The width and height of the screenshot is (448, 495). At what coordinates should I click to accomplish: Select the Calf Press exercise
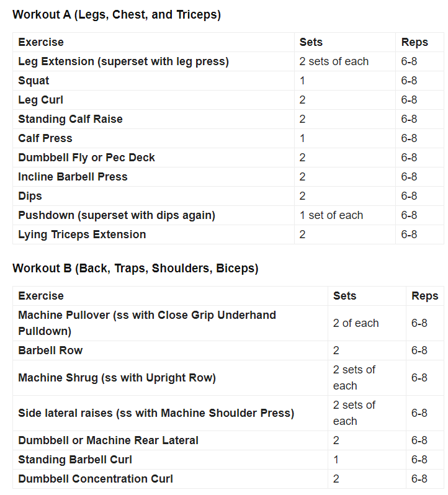pos(45,138)
